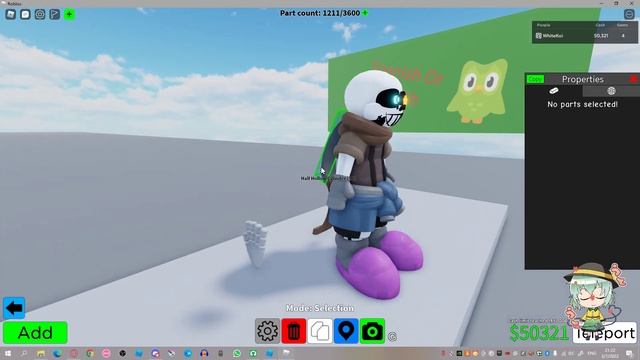
Task: Open the Roblox chat icon
Action: [25, 14]
